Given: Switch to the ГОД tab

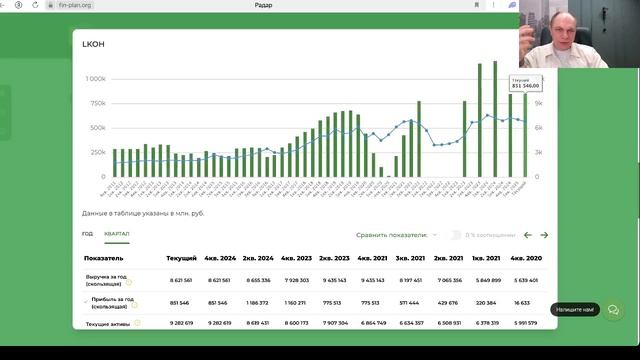Looking at the screenshot, I should pyautogui.click(x=87, y=233).
